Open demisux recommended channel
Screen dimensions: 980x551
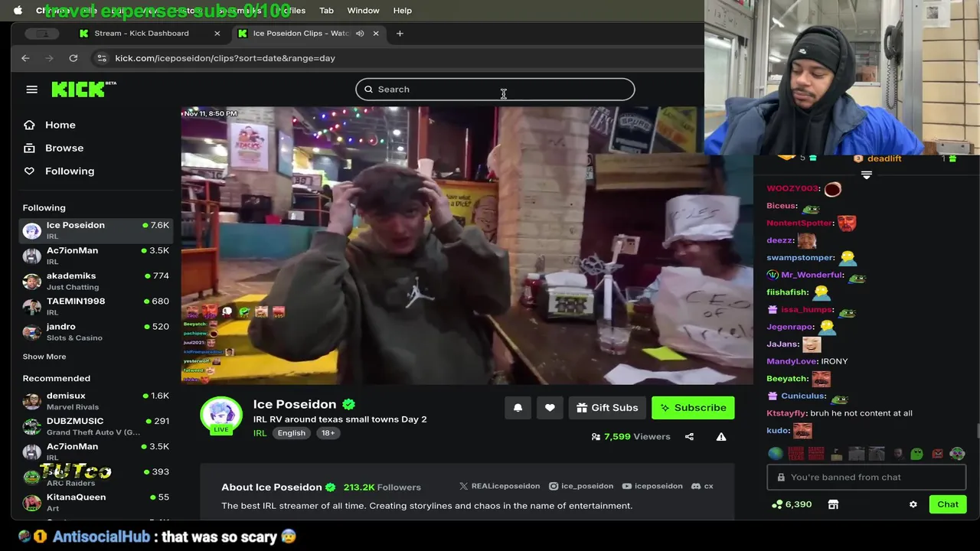96,400
